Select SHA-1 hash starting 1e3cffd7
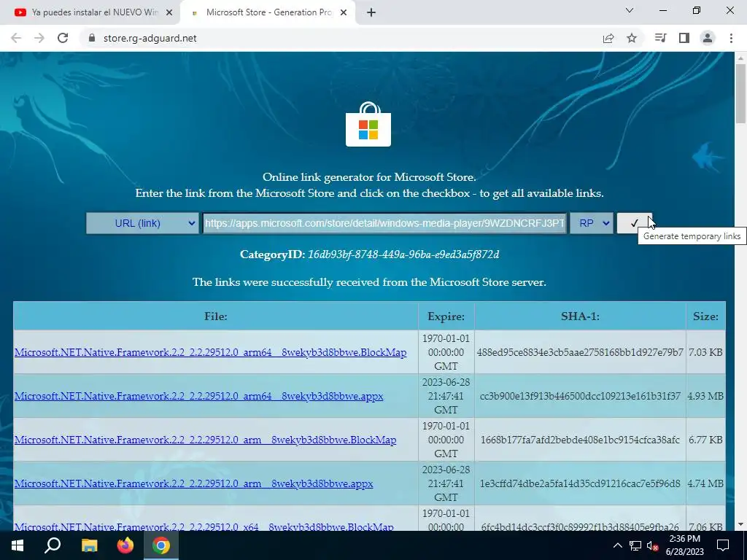 pos(580,484)
